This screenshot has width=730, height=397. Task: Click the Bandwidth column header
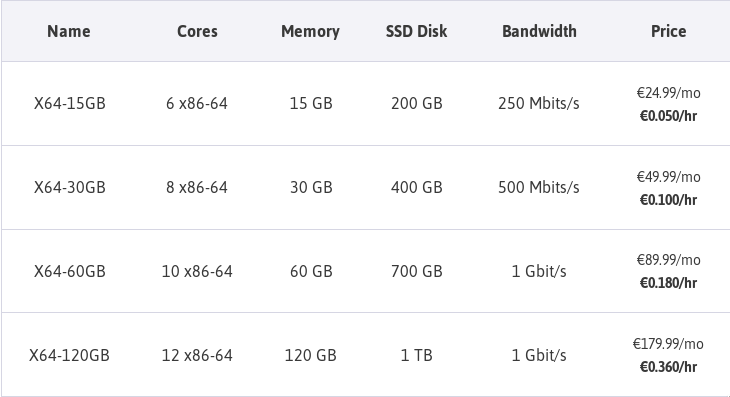(x=539, y=31)
